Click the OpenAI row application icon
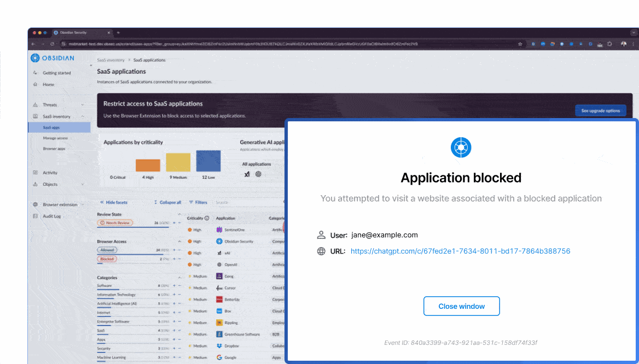 (x=219, y=265)
